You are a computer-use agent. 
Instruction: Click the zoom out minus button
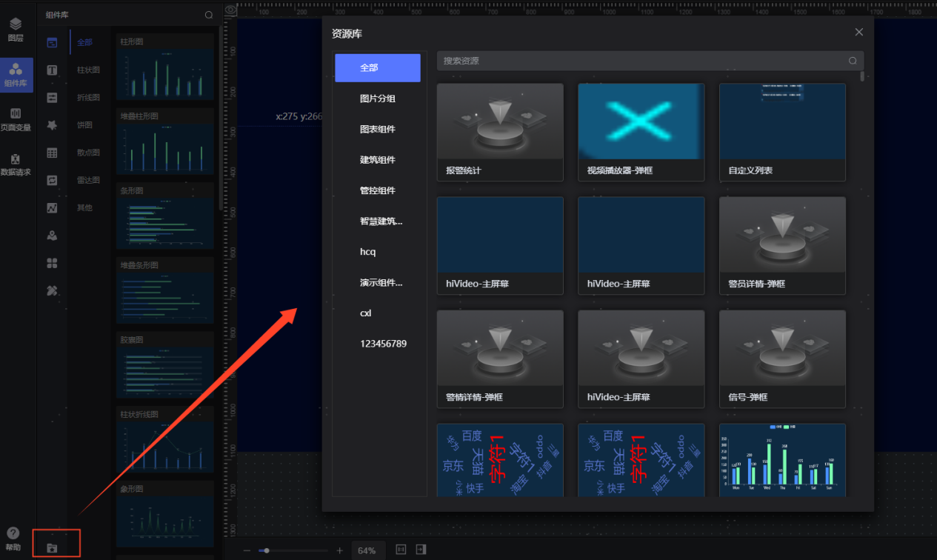pyautogui.click(x=247, y=550)
